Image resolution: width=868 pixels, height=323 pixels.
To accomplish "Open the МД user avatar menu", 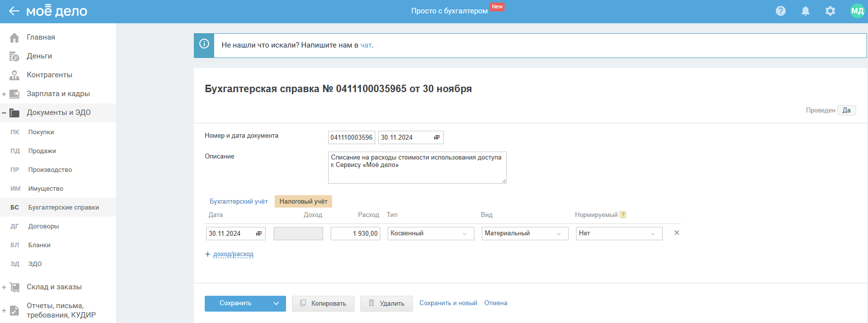I will [x=857, y=11].
